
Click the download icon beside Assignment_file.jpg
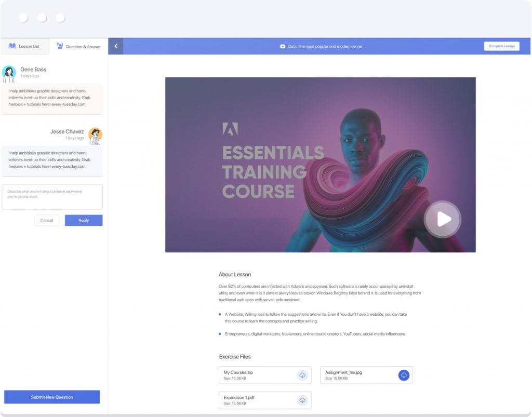coord(404,375)
